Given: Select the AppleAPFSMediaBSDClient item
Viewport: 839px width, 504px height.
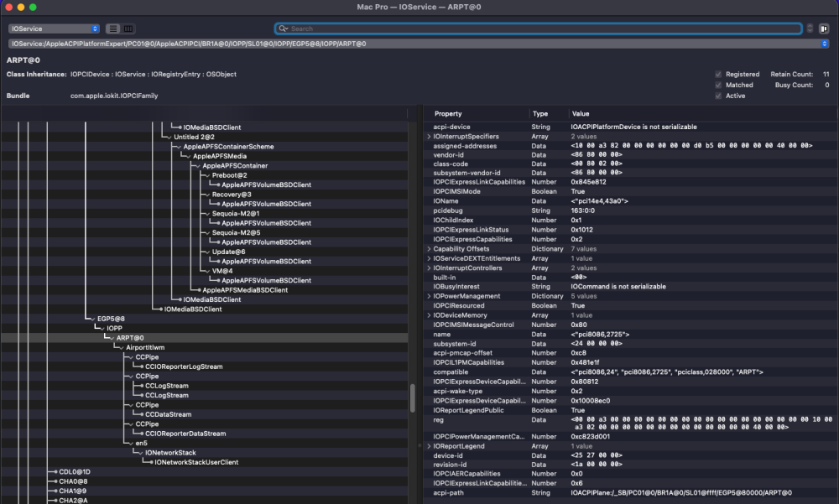Looking at the screenshot, I should point(245,290).
